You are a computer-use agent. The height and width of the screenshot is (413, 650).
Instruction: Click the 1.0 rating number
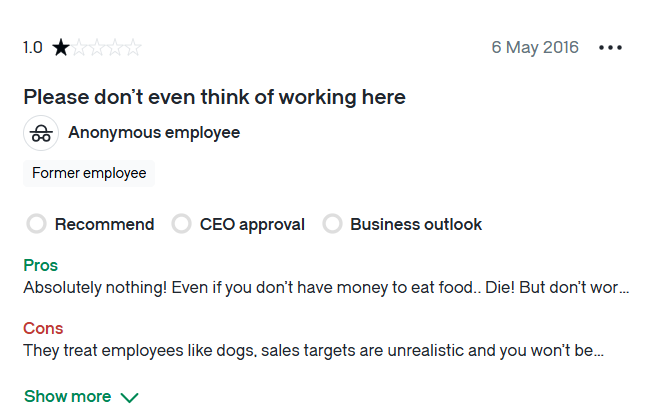33,47
